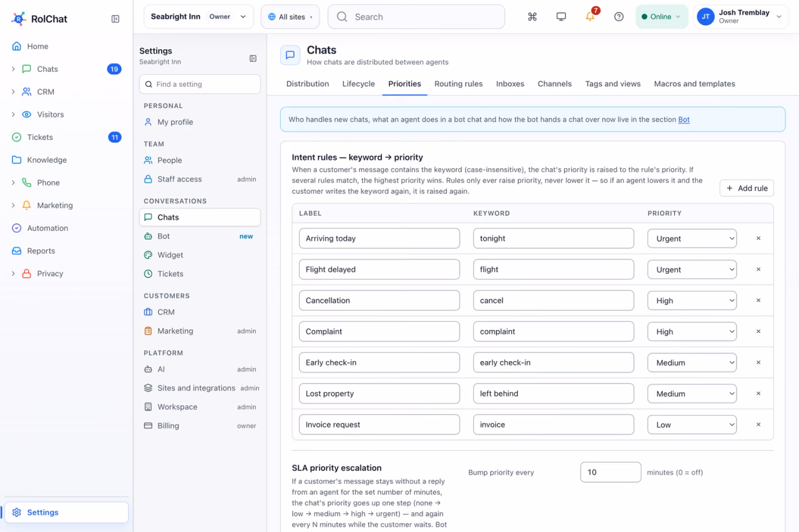Expand the Visitors sidebar section chevron
The height and width of the screenshot is (532, 799).
pos(13,115)
